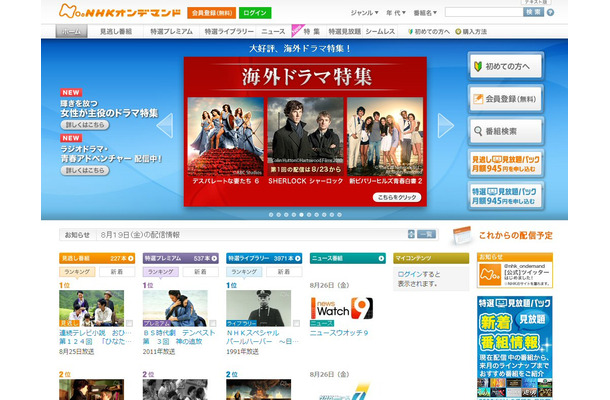Open これからの配信予定 link

(515, 235)
